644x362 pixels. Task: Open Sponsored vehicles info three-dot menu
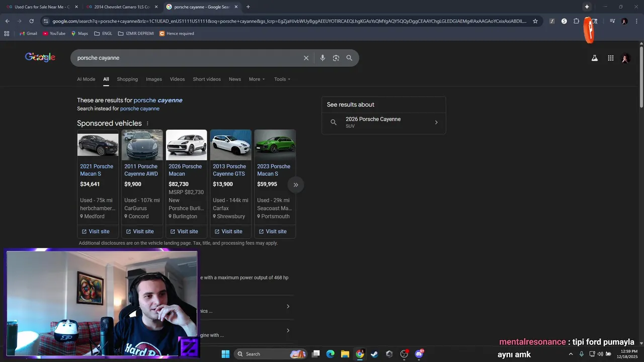coord(147,123)
